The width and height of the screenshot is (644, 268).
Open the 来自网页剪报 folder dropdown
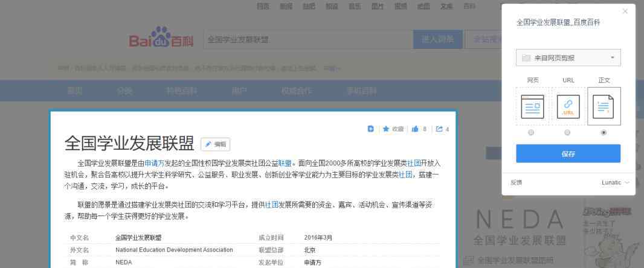click(568, 58)
